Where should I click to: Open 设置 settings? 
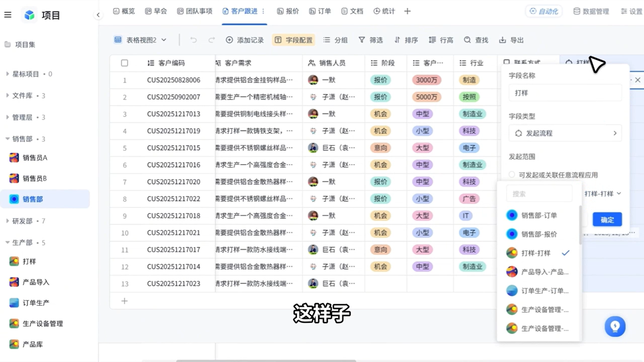[x=632, y=11]
